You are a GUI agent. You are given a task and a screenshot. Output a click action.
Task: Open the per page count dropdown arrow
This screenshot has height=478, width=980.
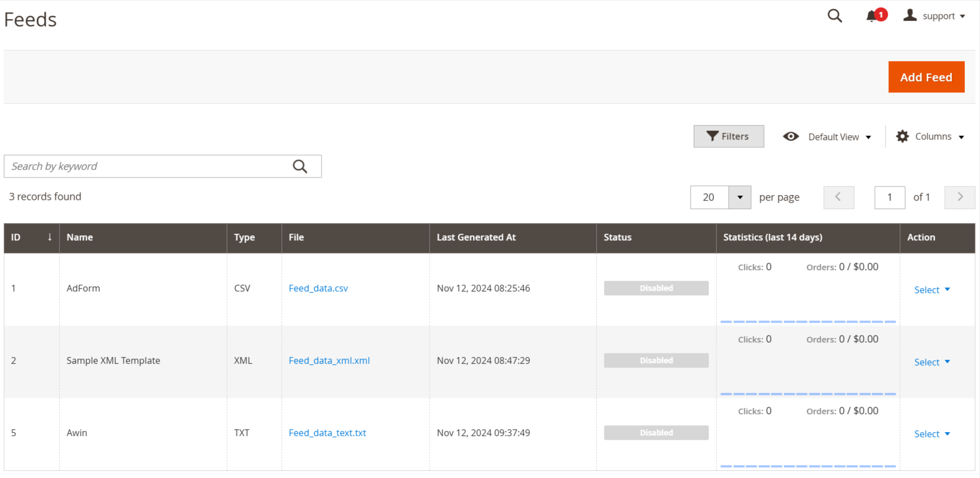(x=740, y=197)
